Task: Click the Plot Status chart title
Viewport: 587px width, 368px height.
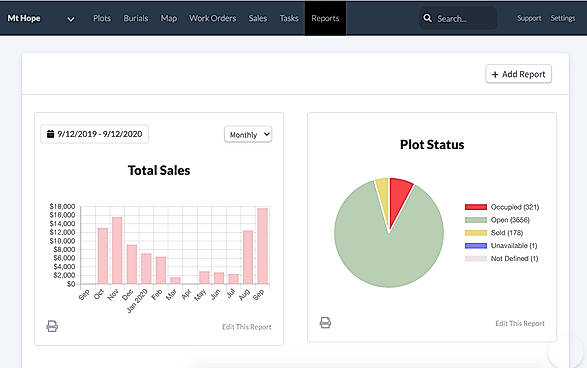Action: coord(432,145)
